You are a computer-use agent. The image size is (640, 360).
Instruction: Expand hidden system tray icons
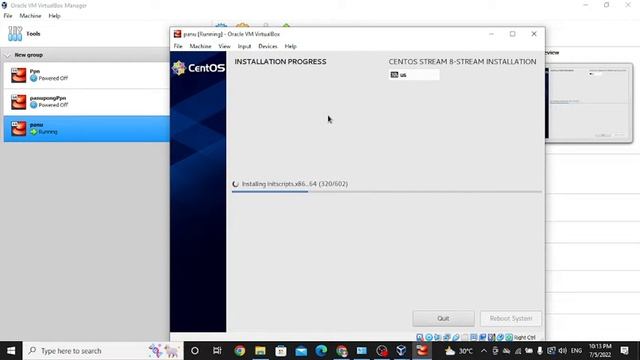pos(484,351)
